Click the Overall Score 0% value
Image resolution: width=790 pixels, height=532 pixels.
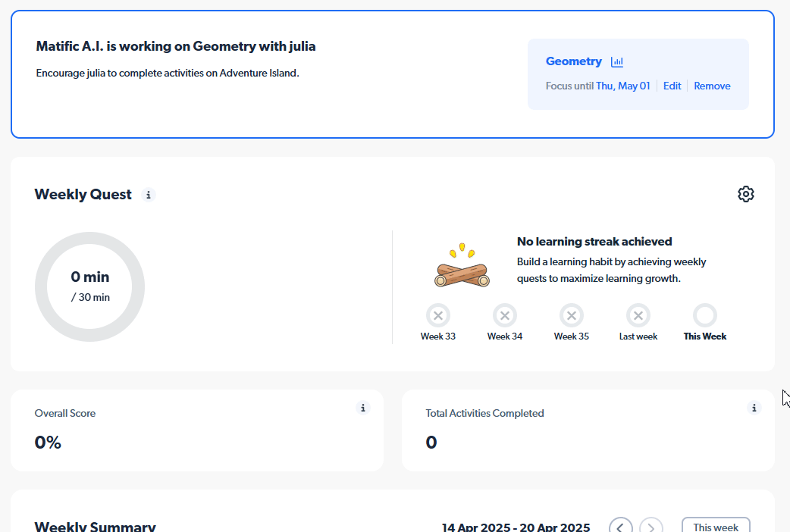(48, 443)
